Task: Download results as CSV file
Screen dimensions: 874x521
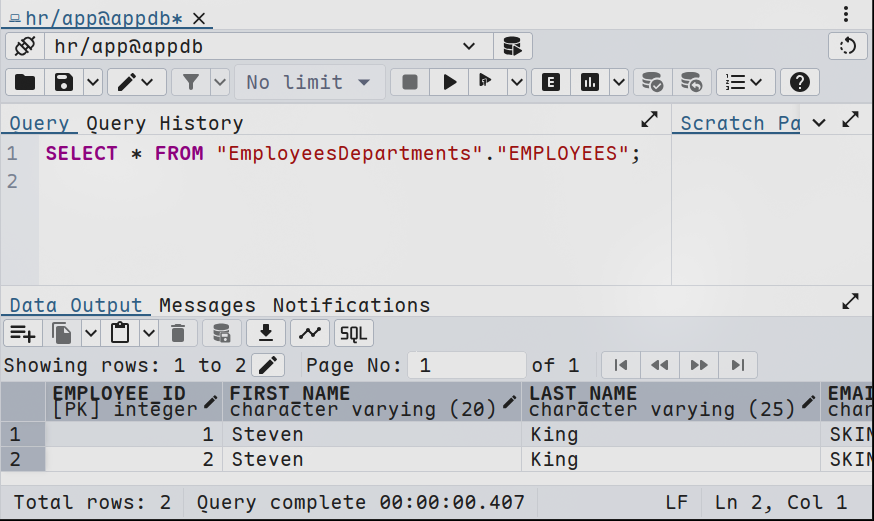Action: 266,333
